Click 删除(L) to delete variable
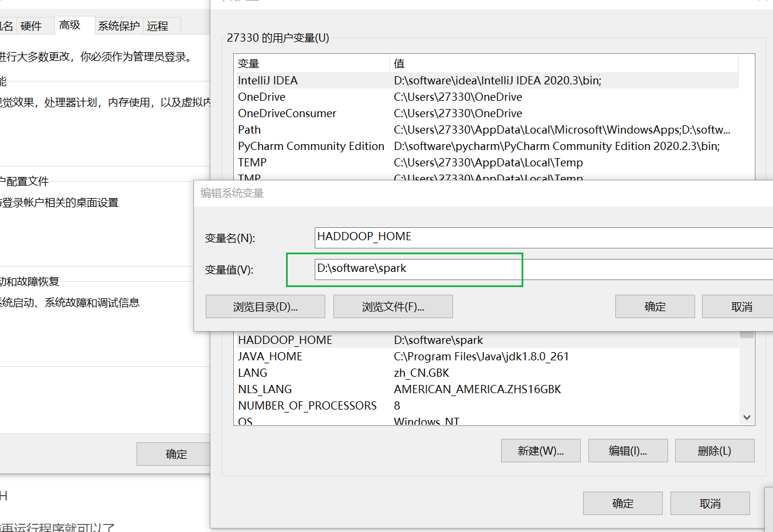 [x=714, y=450]
